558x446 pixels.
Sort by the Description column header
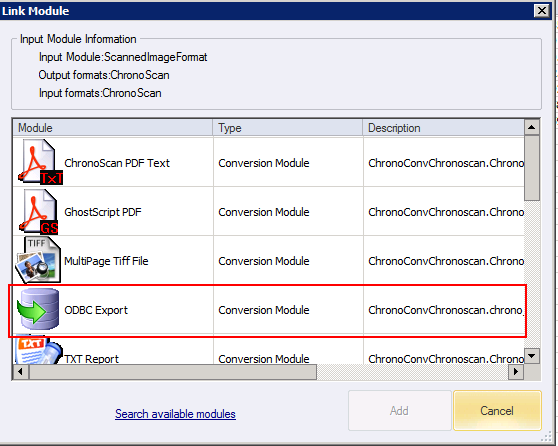443,128
